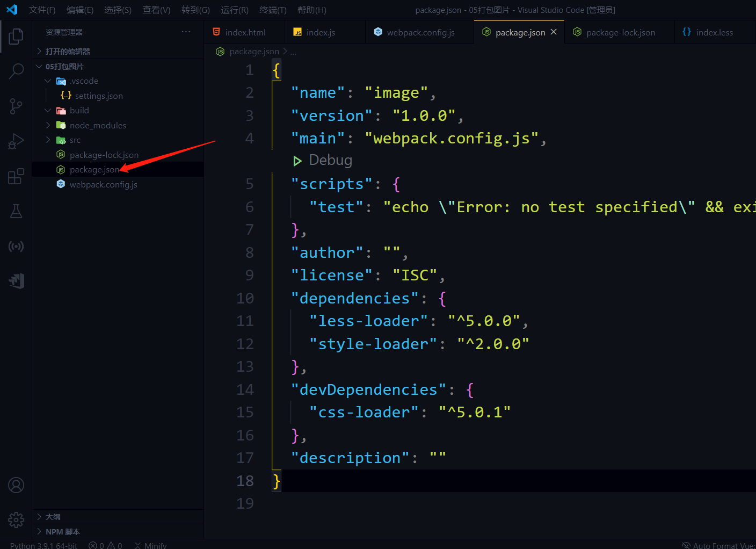Click the "devDependencies" key in editor
Image resolution: width=756 pixels, height=549 pixels.
point(368,389)
